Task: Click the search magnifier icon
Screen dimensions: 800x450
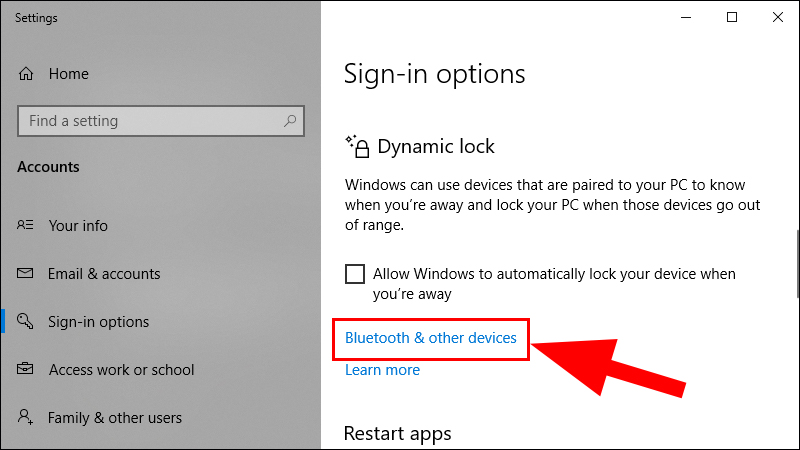Action: point(290,121)
